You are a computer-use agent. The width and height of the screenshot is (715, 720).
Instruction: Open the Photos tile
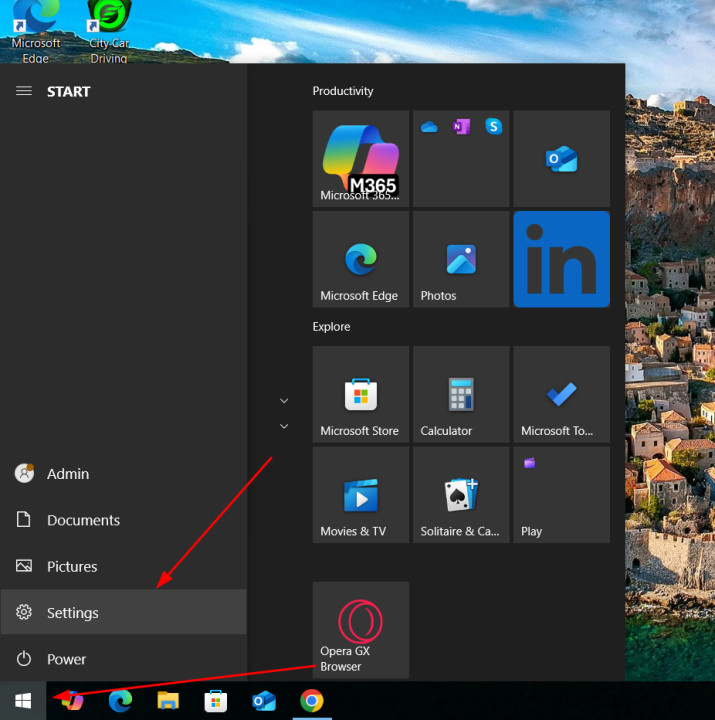[x=461, y=259]
